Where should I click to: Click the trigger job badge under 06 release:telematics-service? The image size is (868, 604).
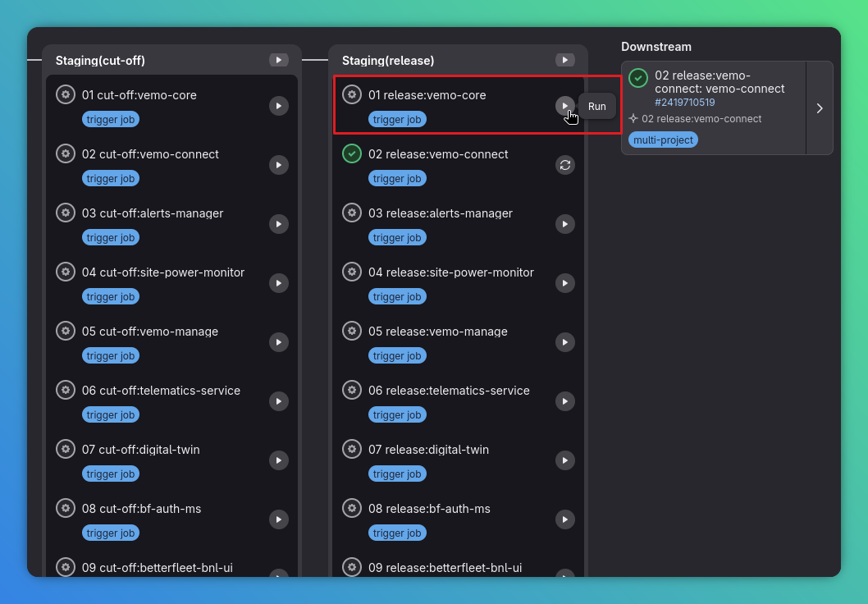[397, 414]
